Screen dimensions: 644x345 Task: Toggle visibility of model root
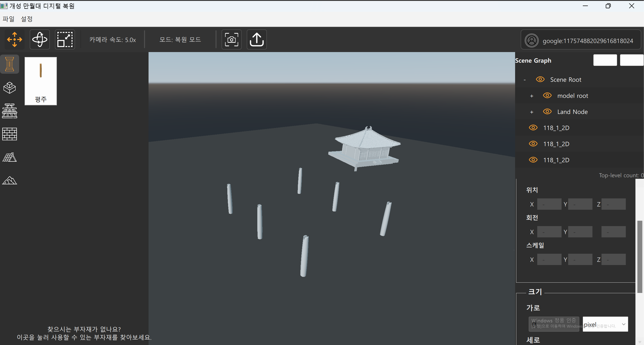coord(547,96)
